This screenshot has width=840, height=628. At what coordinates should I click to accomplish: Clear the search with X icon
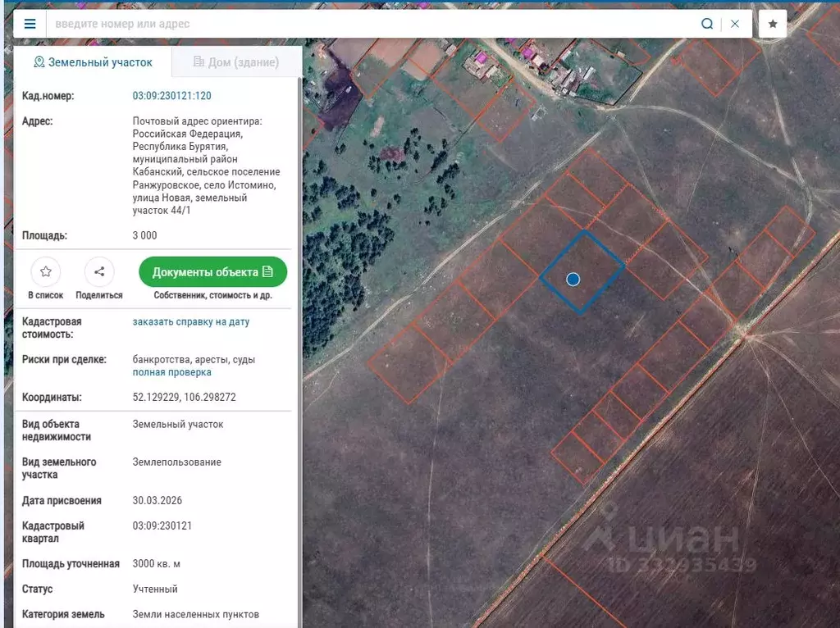click(735, 24)
